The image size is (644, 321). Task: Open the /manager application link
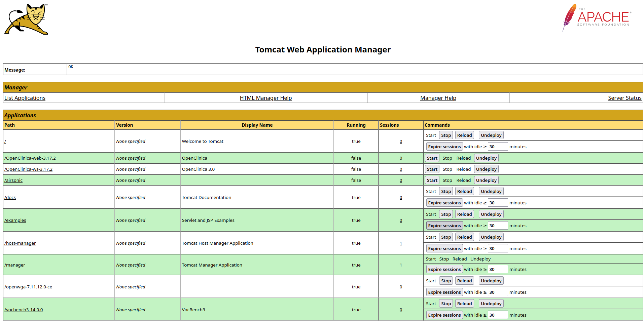coord(14,265)
